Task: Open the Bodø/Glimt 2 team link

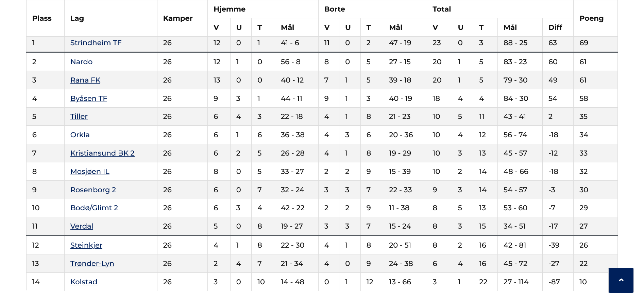Action: pyautogui.click(x=94, y=208)
